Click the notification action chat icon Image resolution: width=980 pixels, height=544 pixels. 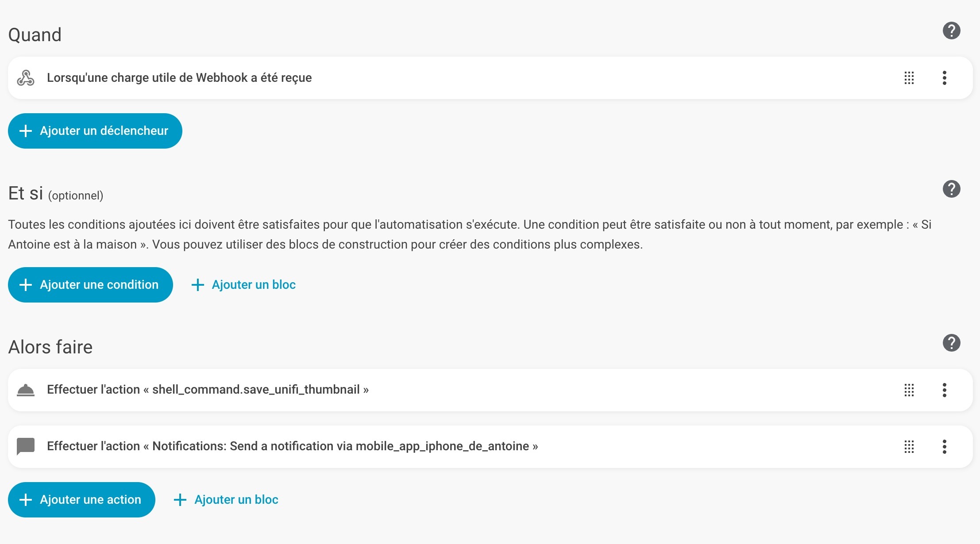(x=26, y=446)
